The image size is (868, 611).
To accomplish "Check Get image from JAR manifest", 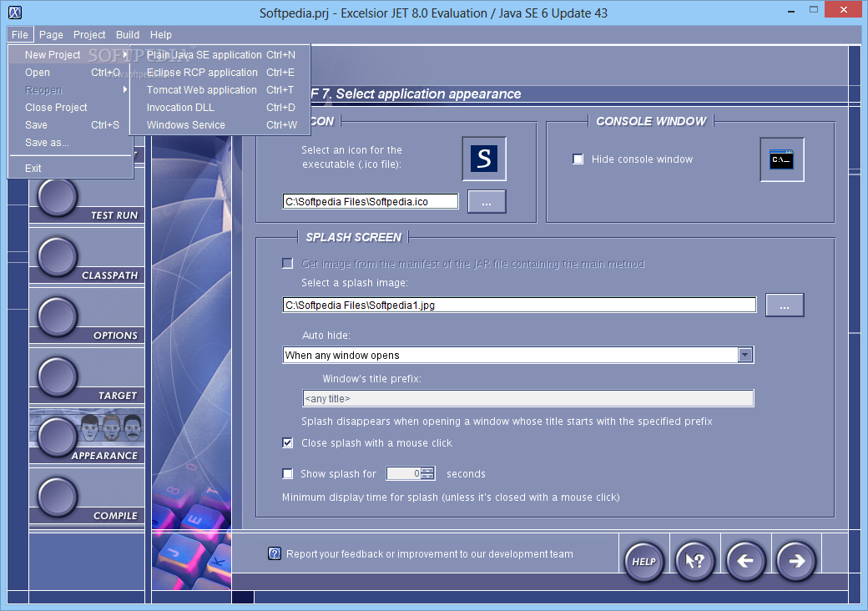I will point(287,264).
